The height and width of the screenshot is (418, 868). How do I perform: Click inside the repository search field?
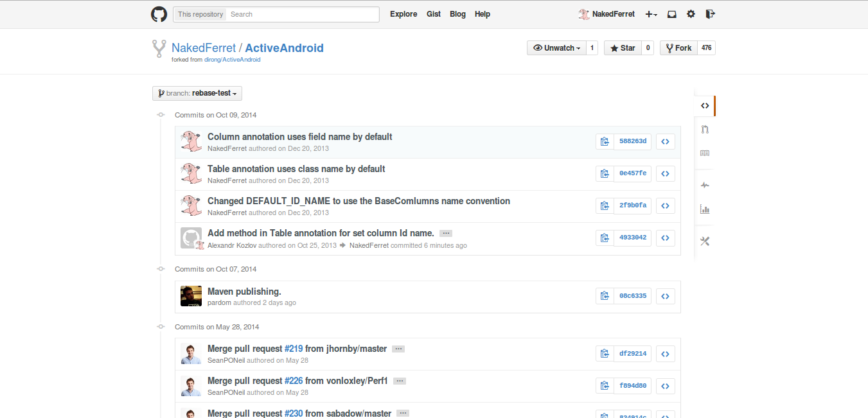(x=302, y=13)
